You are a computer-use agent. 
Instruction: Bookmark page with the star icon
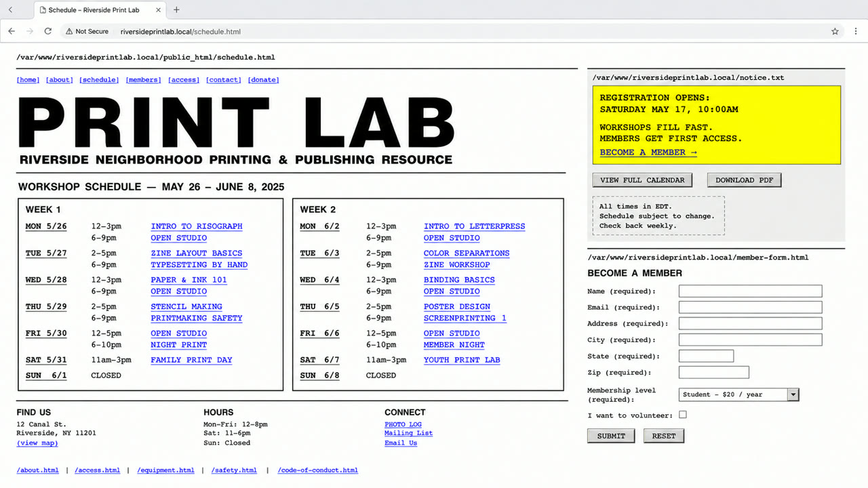[835, 31]
